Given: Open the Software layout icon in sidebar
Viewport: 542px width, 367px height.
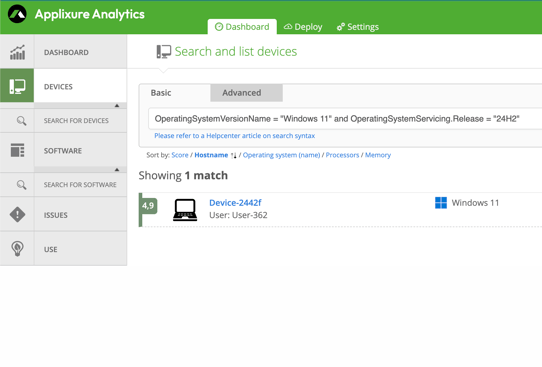Looking at the screenshot, I should (17, 150).
